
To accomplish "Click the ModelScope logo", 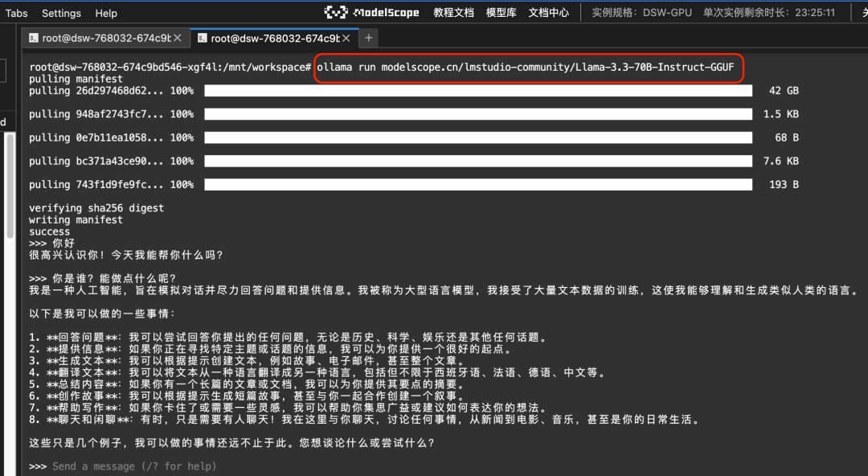I will [x=371, y=12].
